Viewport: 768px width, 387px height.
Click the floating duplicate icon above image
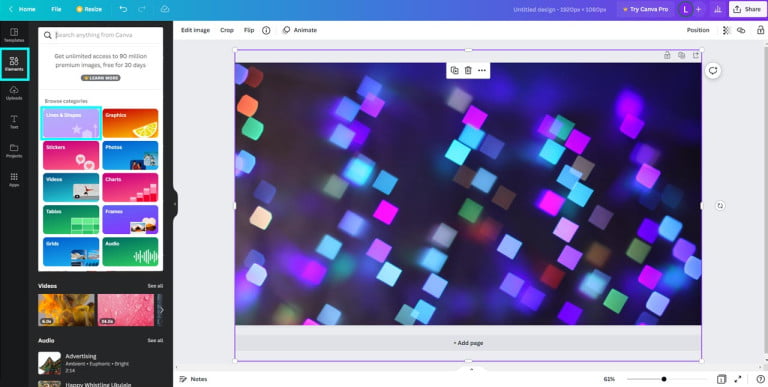coord(455,71)
